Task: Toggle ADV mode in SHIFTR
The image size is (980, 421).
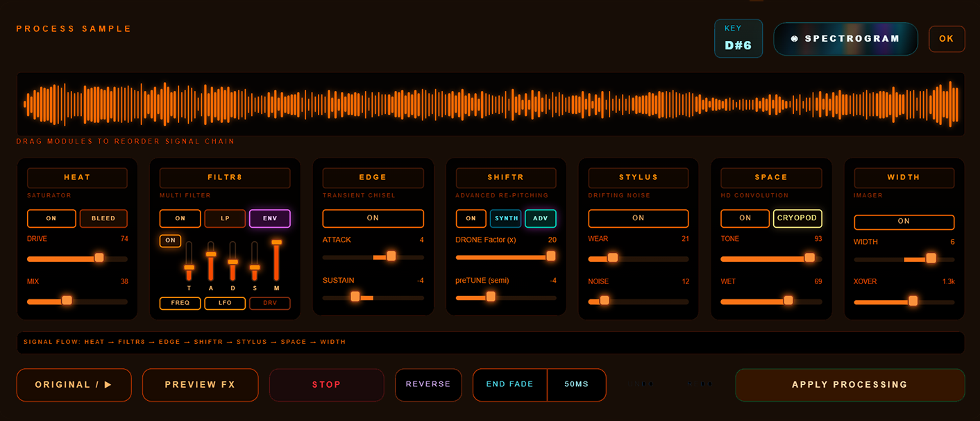Action: tap(541, 218)
